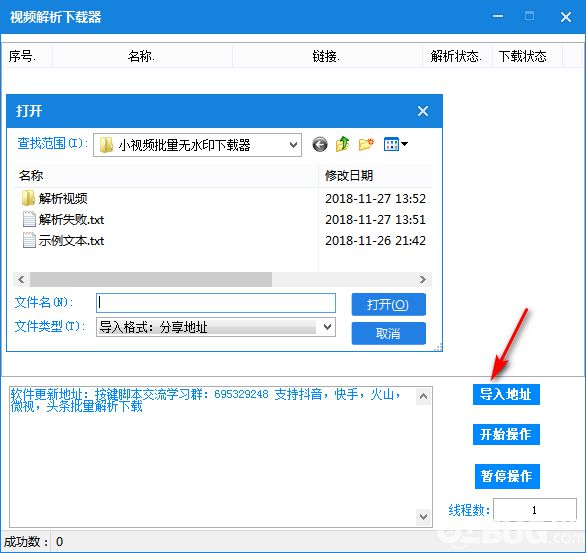Click the 导入地址 button

[x=506, y=394]
